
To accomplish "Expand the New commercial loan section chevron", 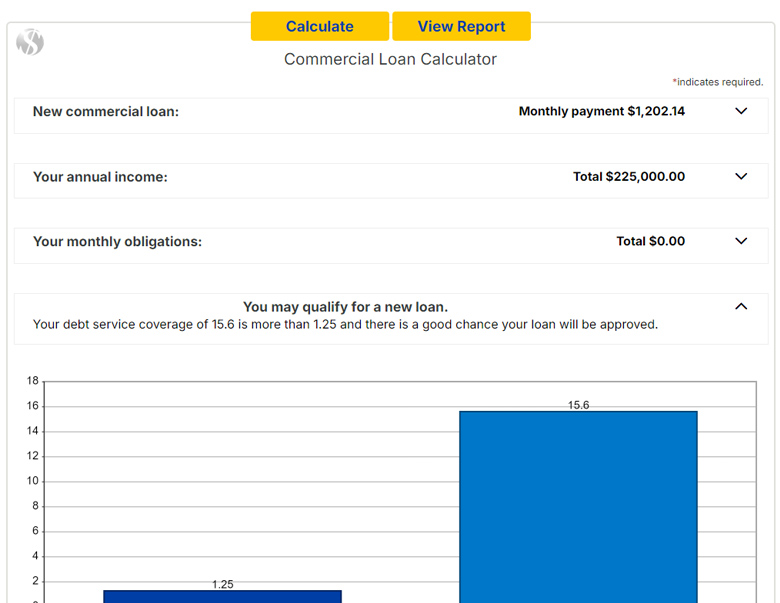I will point(741,111).
